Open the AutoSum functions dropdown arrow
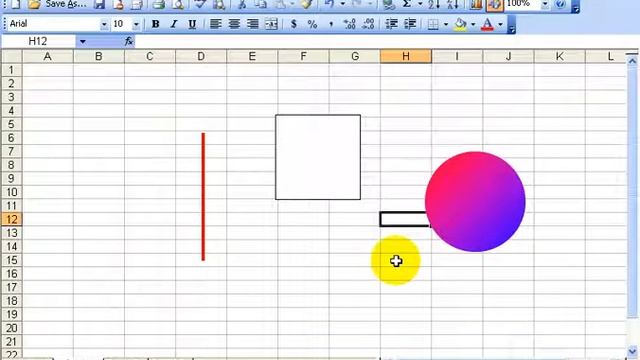The width and height of the screenshot is (640, 360). (420, 4)
